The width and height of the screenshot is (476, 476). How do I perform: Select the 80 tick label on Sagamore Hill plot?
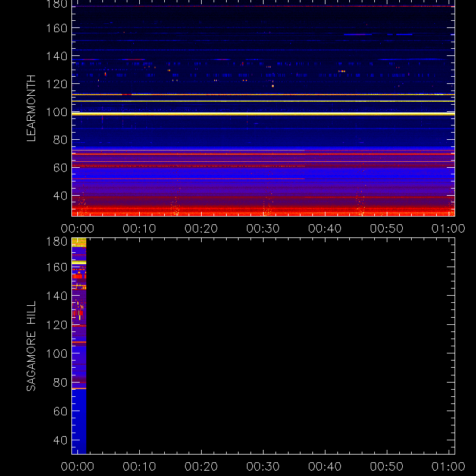(60, 383)
